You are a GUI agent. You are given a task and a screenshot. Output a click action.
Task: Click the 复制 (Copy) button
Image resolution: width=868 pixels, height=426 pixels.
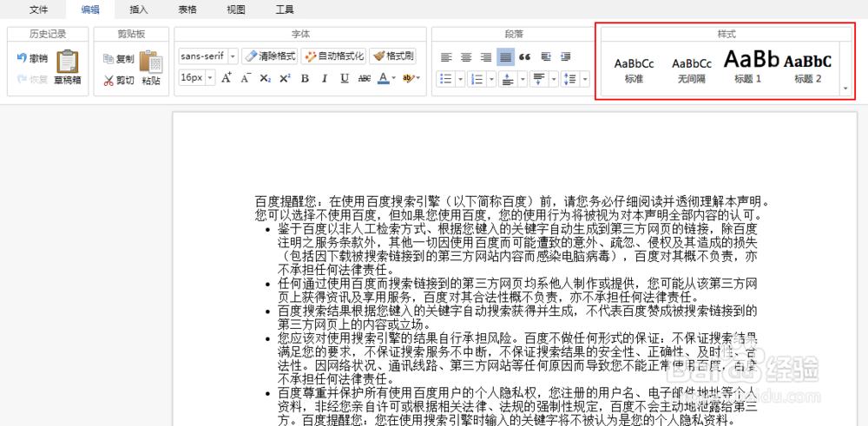click(118, 59)
